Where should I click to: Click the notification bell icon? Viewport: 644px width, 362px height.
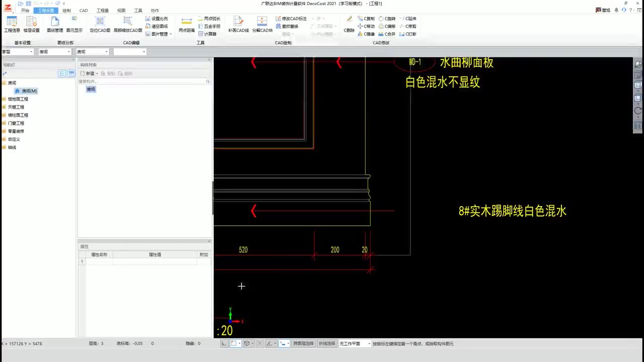617,10
